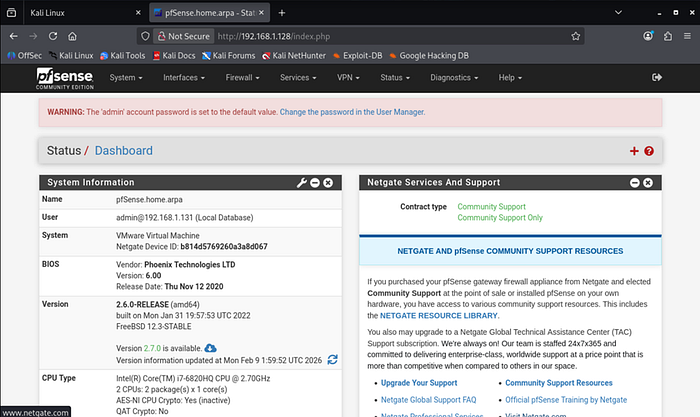Image resolution: width=700 pixels, height=417 pixels.
Task: Click the Dashboard breadcrumb link
Action: [124, 150]
